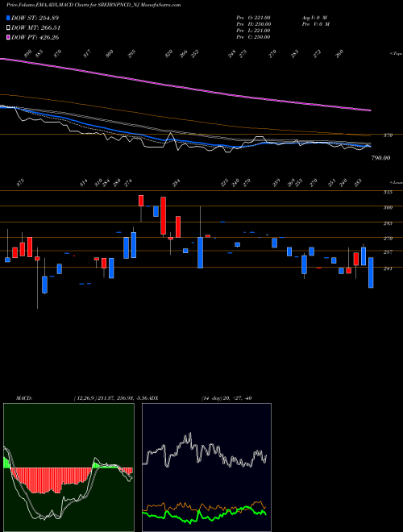Click the Avg V: 0 M value

click(x=314, y=18)
